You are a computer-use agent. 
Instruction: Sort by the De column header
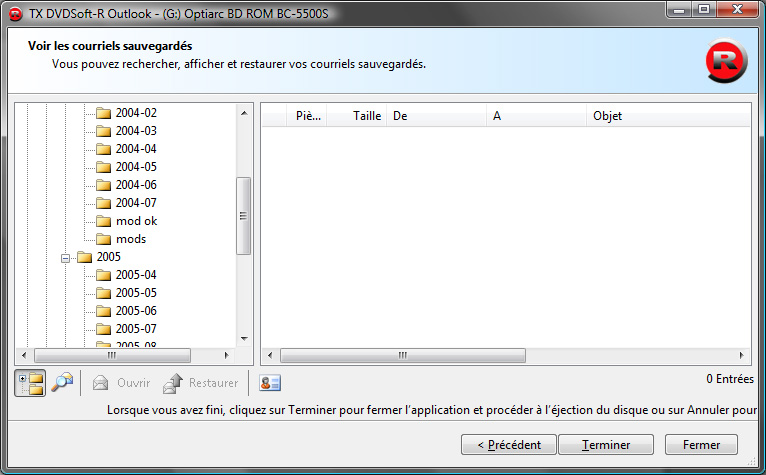pos(436,116)
